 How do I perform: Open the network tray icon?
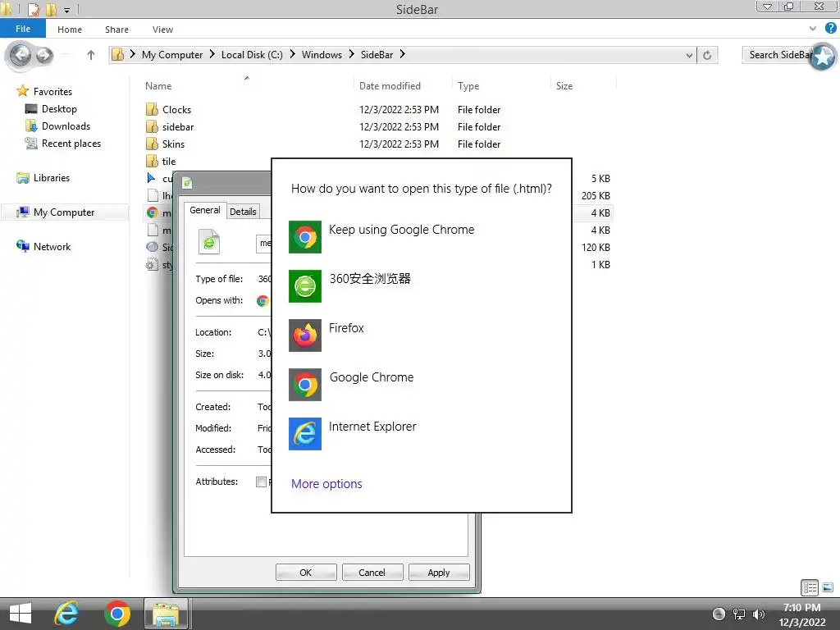pos(739,614)
